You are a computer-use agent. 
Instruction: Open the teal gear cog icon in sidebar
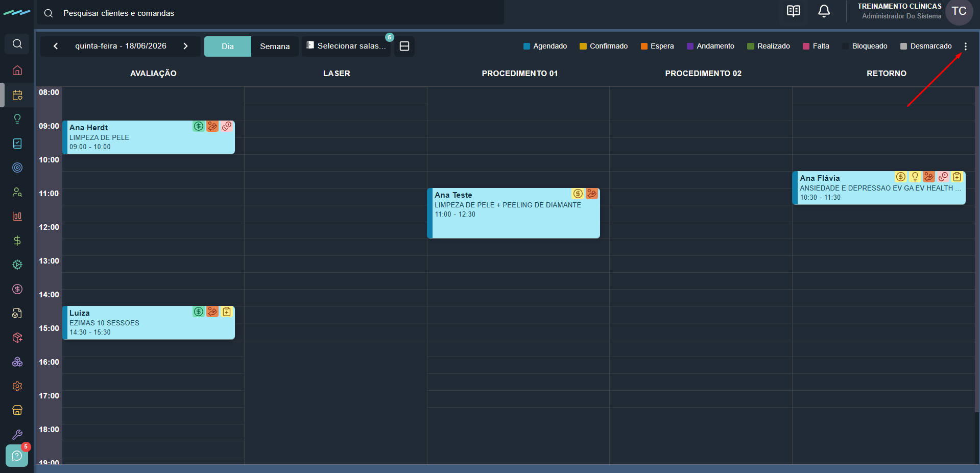click(17, 265)
